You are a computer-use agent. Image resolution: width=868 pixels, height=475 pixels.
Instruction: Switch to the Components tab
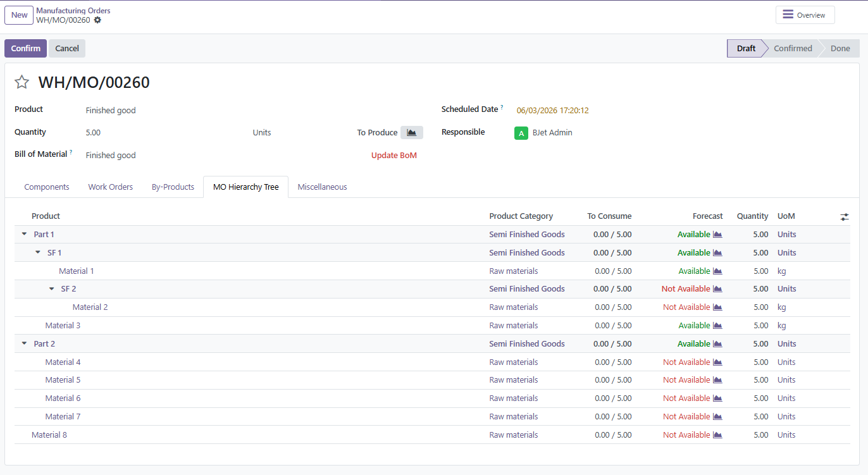(46, 187)
